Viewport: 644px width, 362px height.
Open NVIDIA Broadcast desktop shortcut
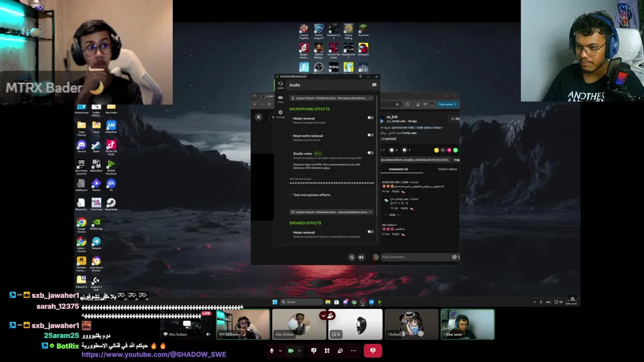(x=111, y=167)
